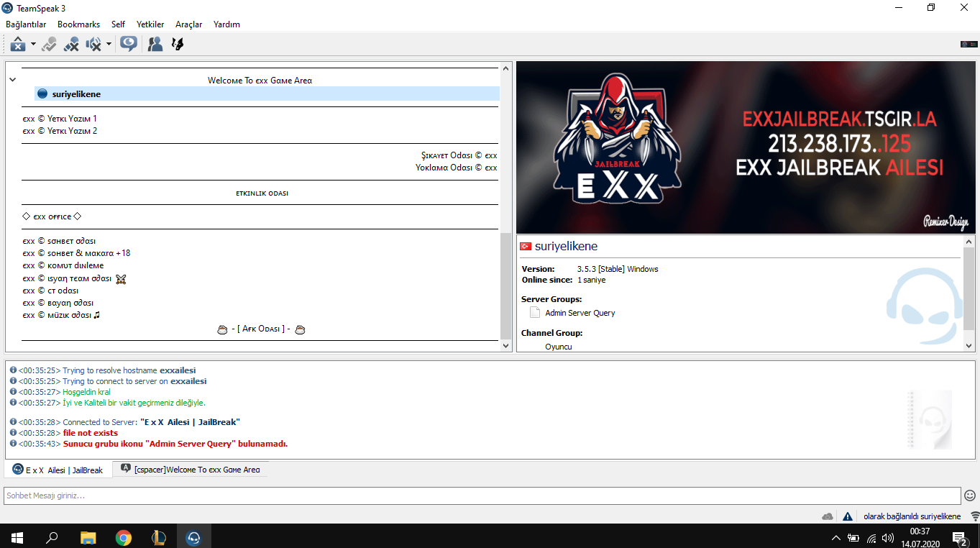Open File Explorer from the taskbar
The height and width of the screenshot is (548, 980).
pos(88,537)
